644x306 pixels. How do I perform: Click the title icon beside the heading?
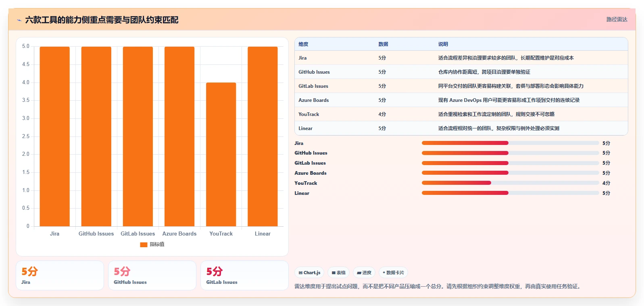pyautogui.click(x=19, y=20)
